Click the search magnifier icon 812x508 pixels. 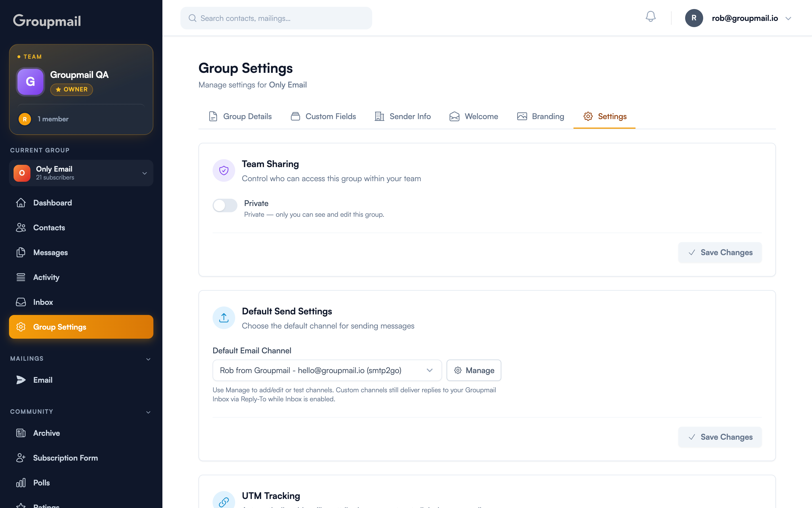(192, 18)
